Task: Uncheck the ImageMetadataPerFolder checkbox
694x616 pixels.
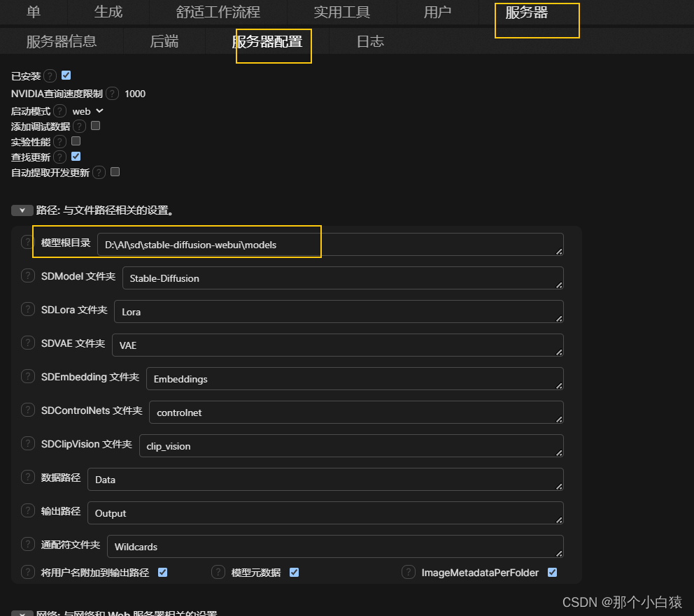Action: 553,572
